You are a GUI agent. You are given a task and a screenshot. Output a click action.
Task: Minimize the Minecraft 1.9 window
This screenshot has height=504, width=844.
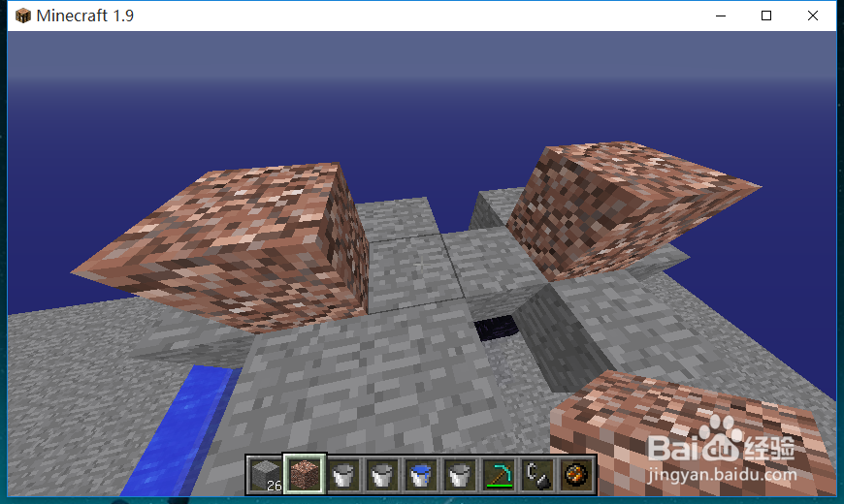[721, 16]
